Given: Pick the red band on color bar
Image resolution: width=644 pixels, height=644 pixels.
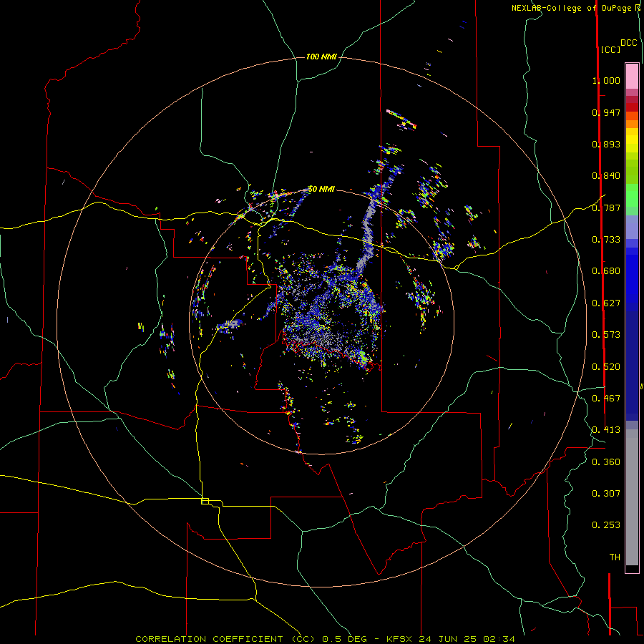Looking at the screenshot, I should click(632, 107).
